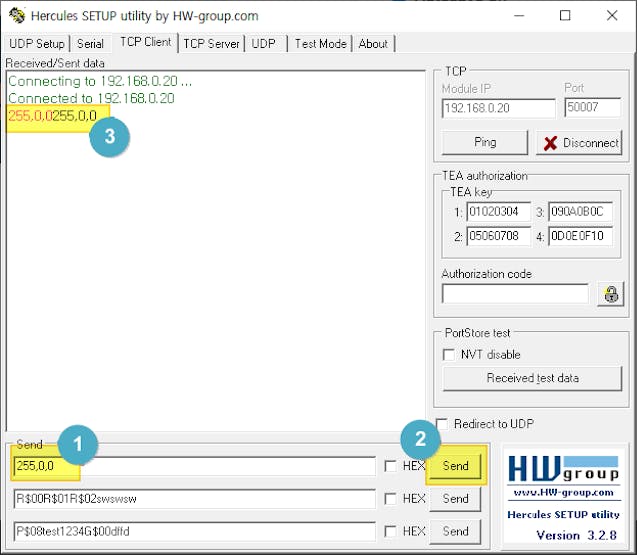Maximize the Hercules window
Screen dimensions: 637x555
(565, 16)
